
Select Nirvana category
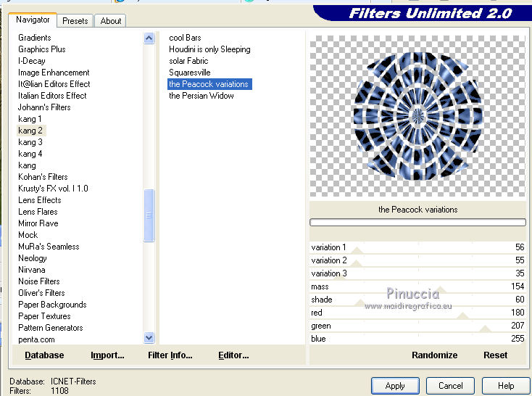(x=32, y=270)
